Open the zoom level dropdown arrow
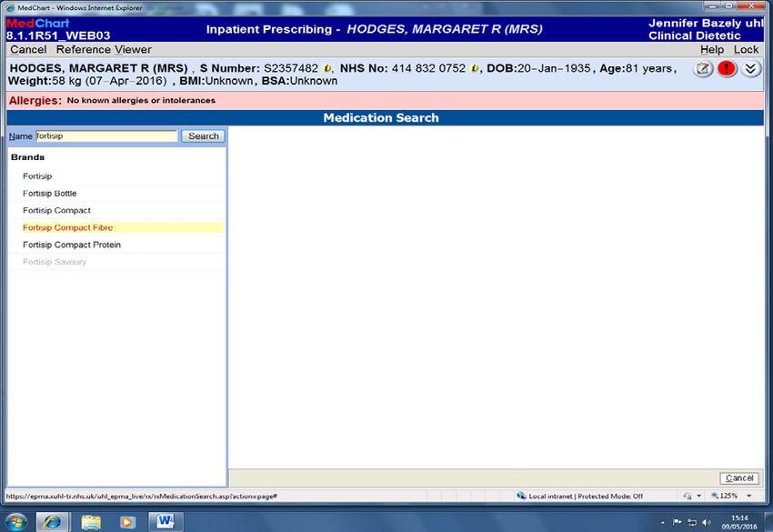This screenshot has width=773, height=532. (748, 496)
